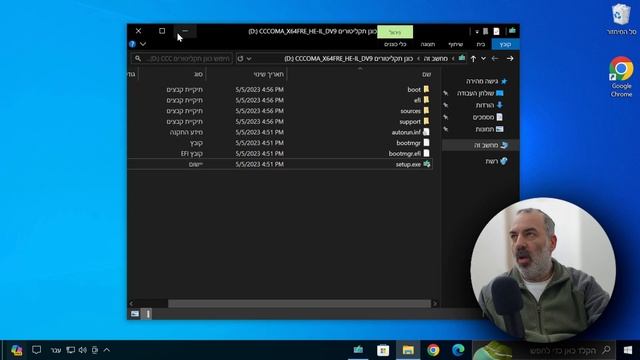Go forward with the right arrow
Screen dimensions: 640x360
point(510,59)
